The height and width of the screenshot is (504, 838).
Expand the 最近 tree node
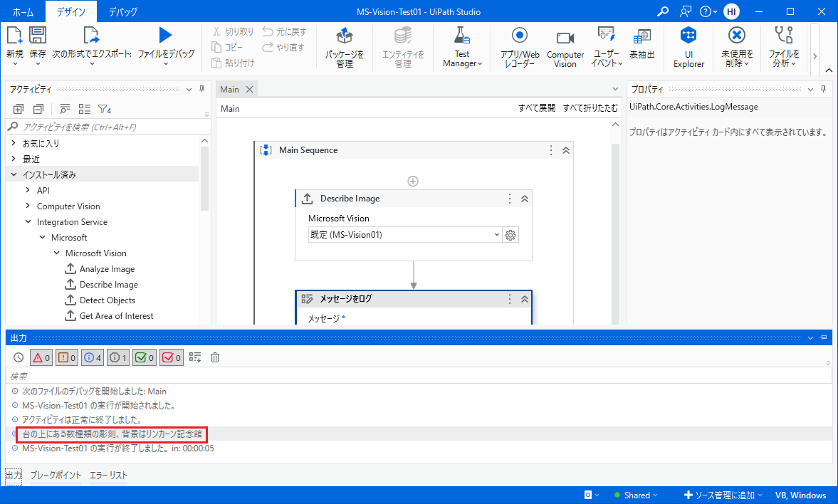(14, 159)
